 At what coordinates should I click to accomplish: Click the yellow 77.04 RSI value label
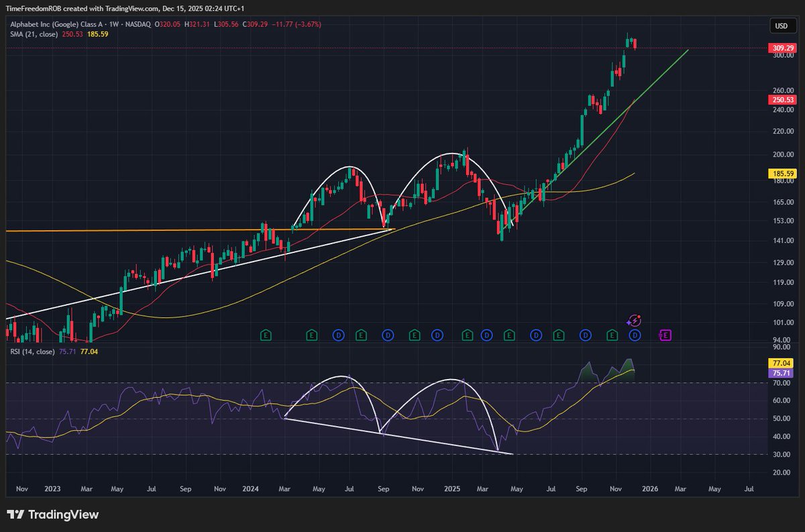[x=782, y=363]
